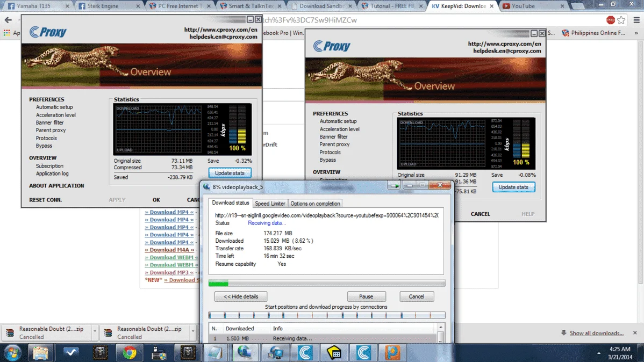
Task: Select the Download status tab
Action: [231, 203]
